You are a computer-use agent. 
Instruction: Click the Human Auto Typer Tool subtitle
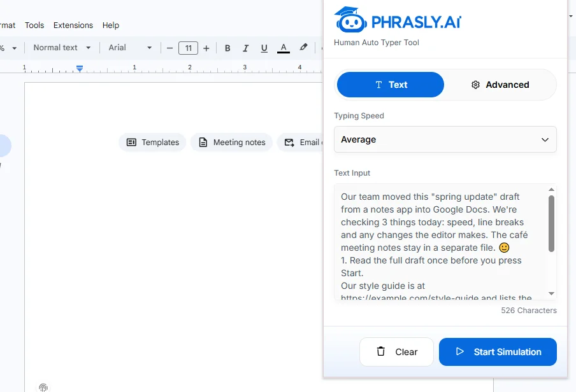[x=376, y=43]
